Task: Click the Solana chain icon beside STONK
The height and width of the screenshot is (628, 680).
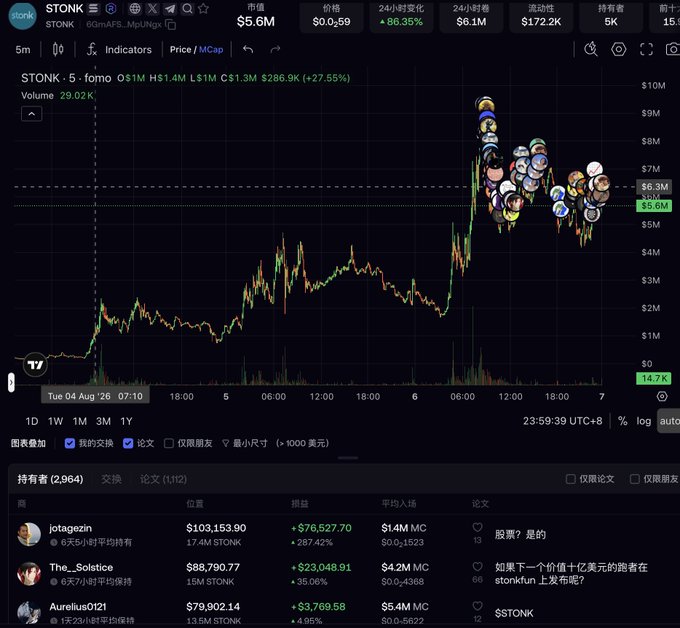Action: [x=93, y=8]
